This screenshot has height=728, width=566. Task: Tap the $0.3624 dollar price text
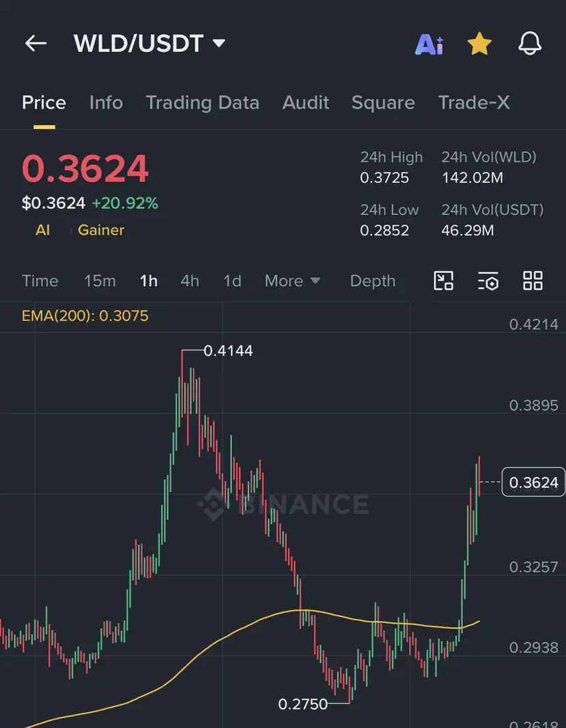point(53,203)
